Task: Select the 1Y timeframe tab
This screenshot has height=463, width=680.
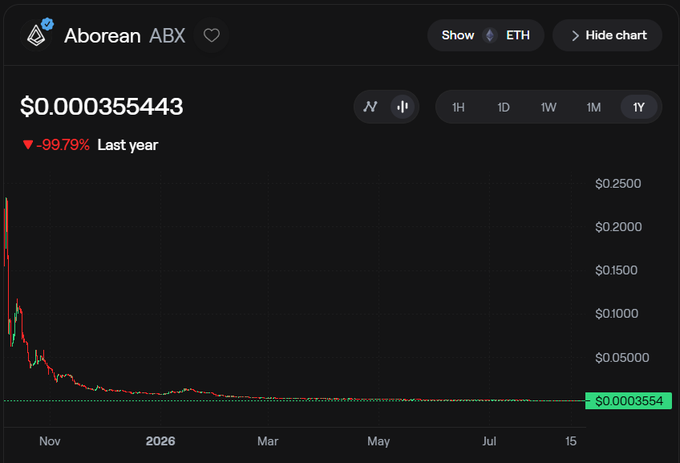Action: click(639, 107)
